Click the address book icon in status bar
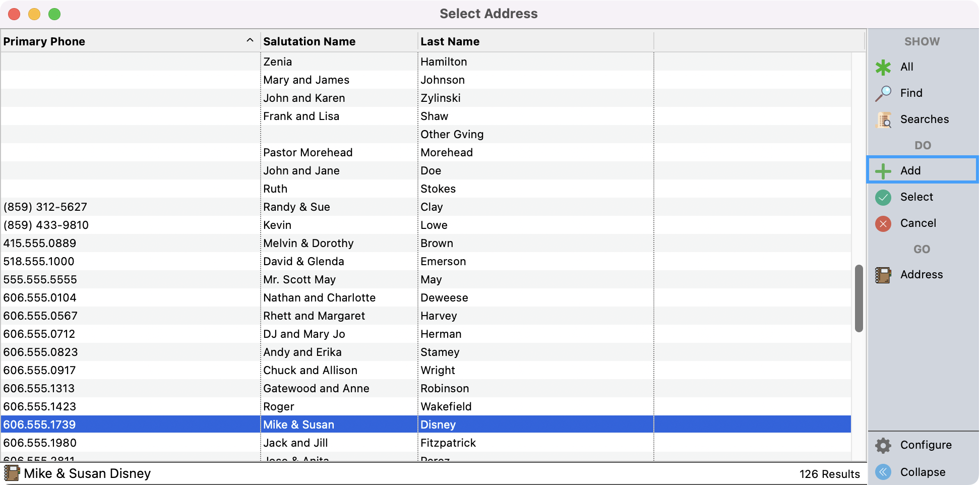Viewport: 980px width, 485px height. (x=11, y=473)
